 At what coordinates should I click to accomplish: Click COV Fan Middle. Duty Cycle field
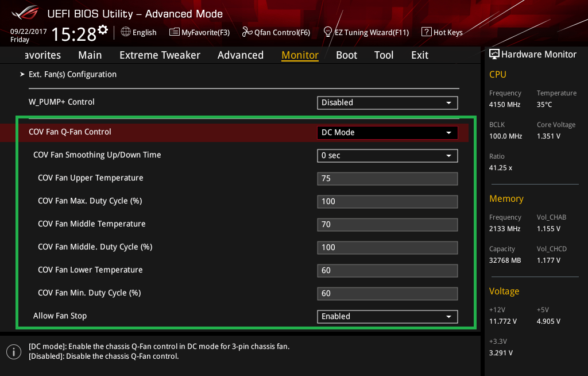click(x=388, y=248)
